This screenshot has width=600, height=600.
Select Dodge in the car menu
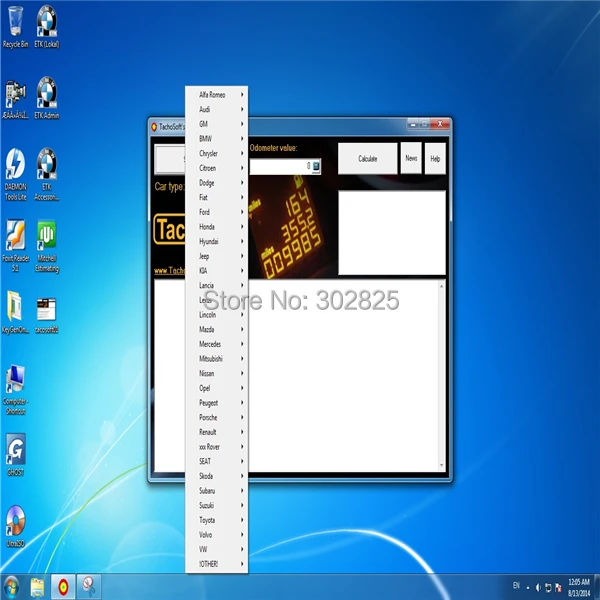pos(217,183)
